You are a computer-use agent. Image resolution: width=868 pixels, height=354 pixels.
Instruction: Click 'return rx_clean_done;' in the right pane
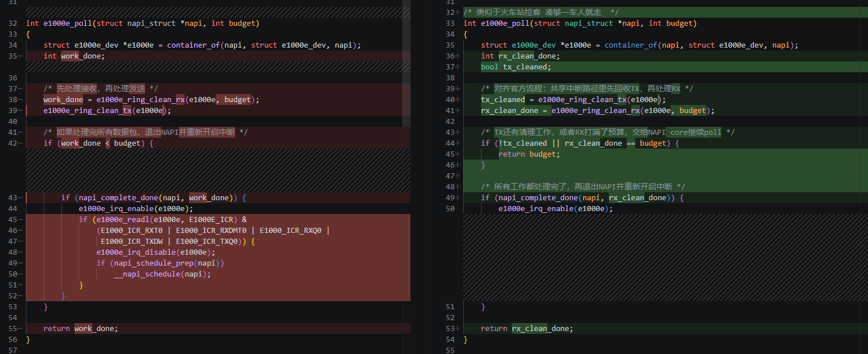click(x=527, y=328)
